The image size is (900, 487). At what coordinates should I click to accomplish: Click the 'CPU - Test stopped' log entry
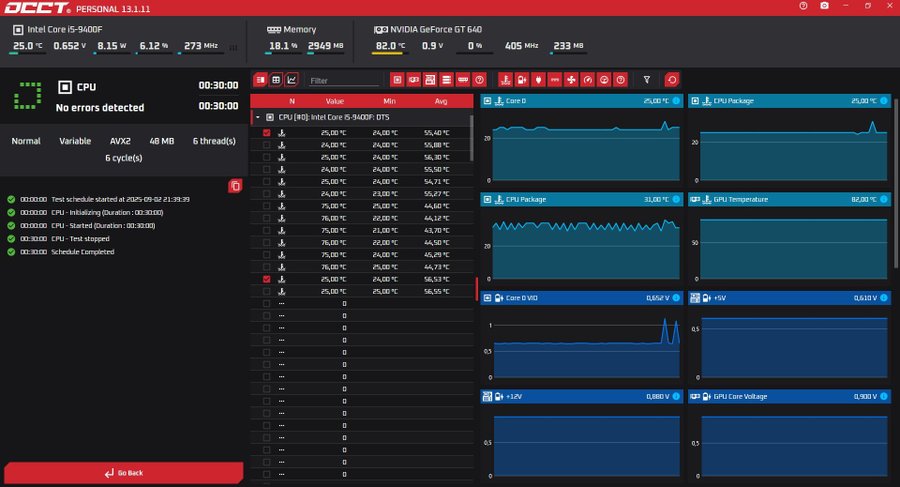pos(80,238)
